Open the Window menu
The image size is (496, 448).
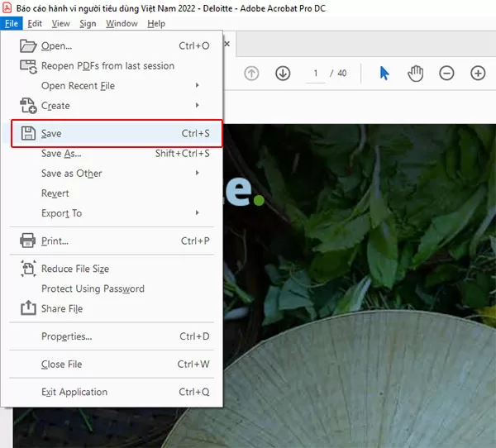[x=122, y=24]
